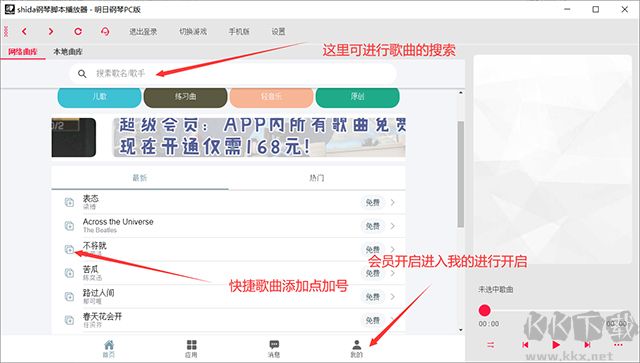Click the red playback progress knob
The width and height of the screenshot is (640, 363).
(x=484, y=310)
